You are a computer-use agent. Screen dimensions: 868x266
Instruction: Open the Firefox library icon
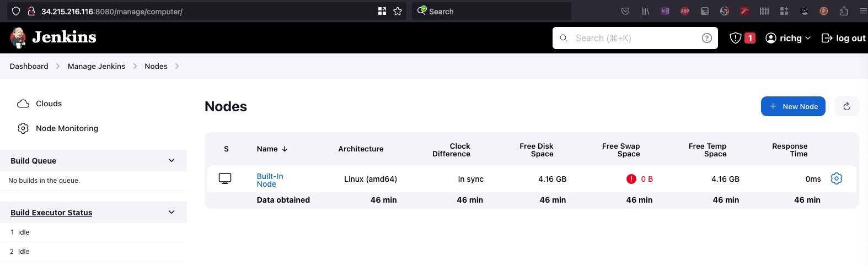point(645,11)
